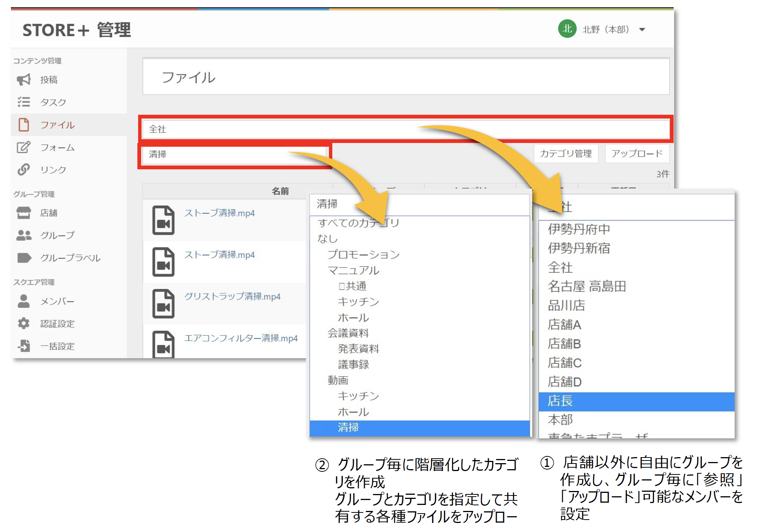Click the 名前 column header
Viewport: 767px width, 532px height.
pos(280,191)
